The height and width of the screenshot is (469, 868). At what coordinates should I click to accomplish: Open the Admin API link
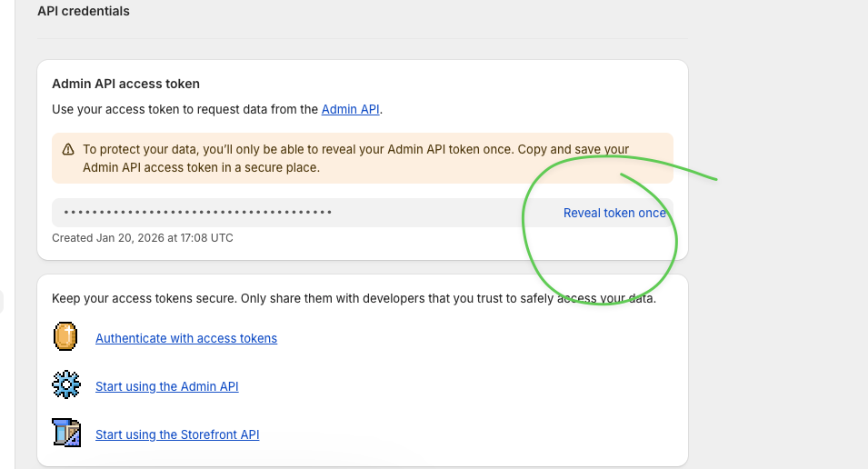coord(351,110)
